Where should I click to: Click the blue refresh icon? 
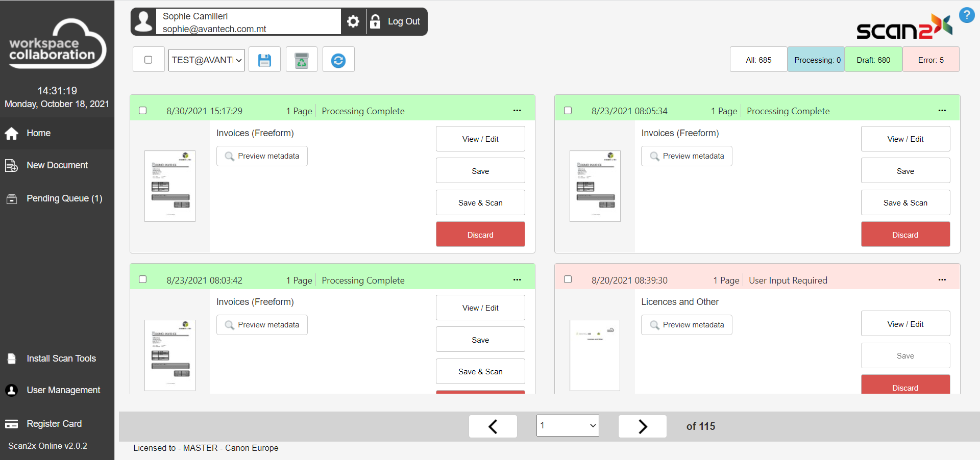point(338,60)
